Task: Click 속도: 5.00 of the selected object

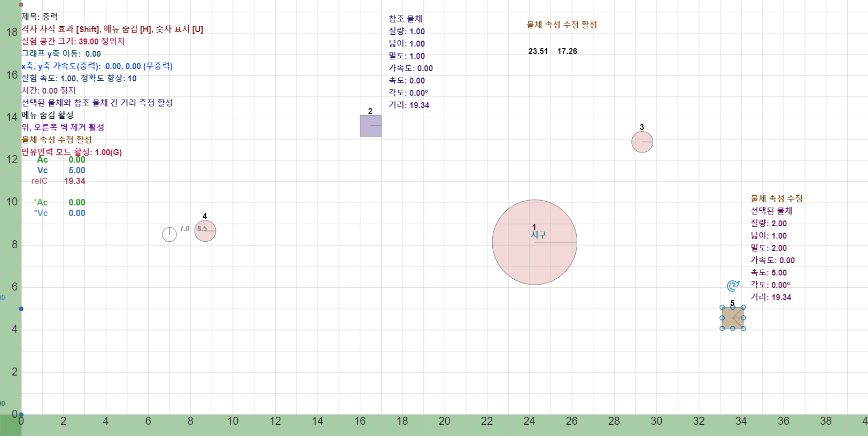Action: pos(769,272)
